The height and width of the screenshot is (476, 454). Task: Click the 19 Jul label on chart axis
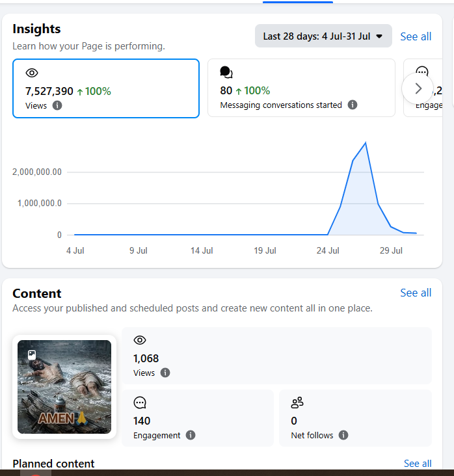pos(265,251)
